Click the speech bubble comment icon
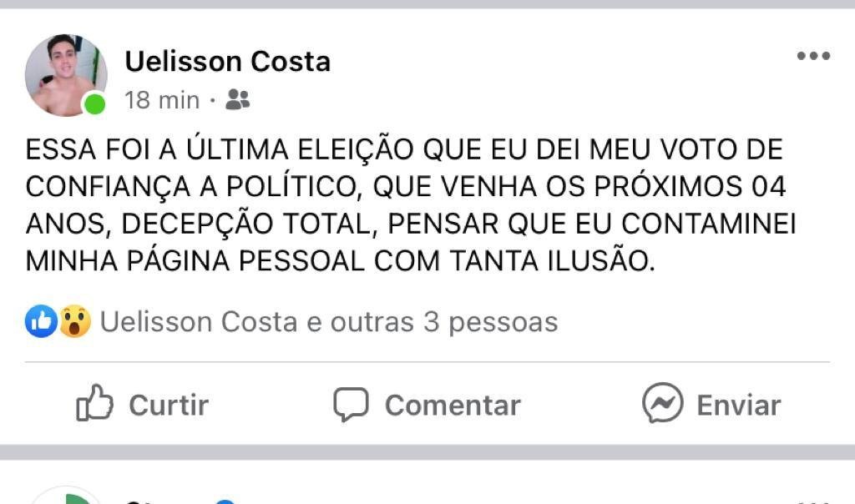Screen dimensions: 855x504 351,405
